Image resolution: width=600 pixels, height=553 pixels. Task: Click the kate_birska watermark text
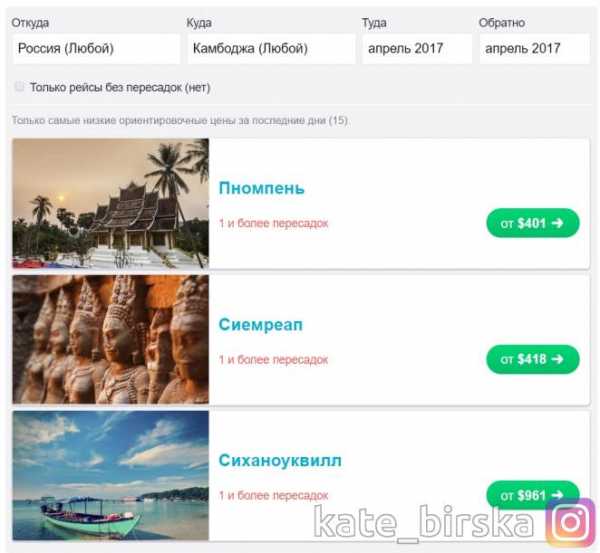pyautogui.click(x=424, y=522)
